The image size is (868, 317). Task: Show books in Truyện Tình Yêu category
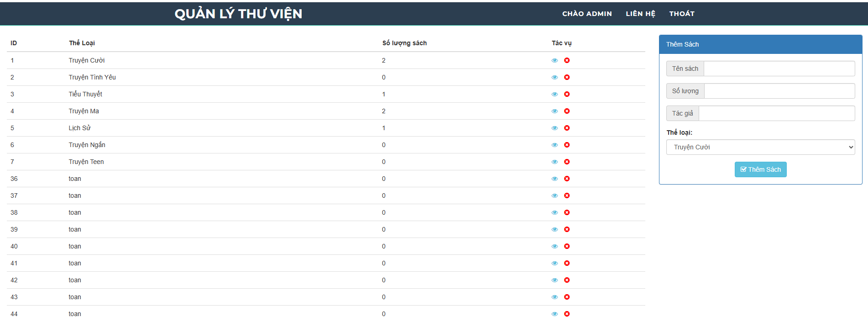point(554,77)
